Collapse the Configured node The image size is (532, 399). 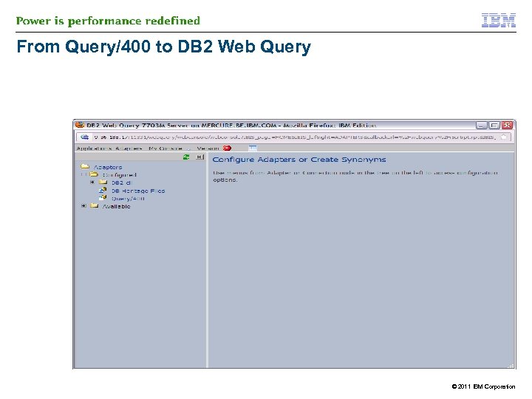(x=83, y=174)
